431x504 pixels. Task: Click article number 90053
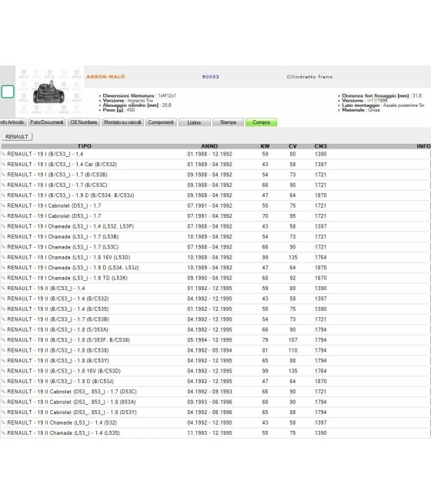click(211, 77)
